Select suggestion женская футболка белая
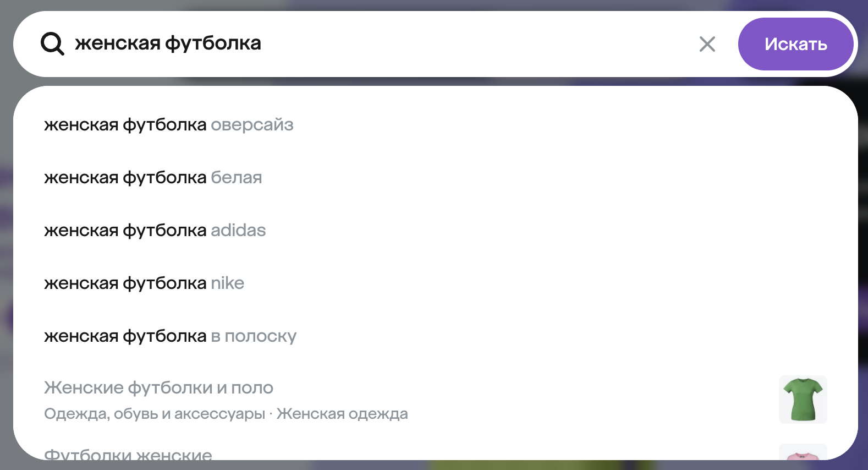 pos(435,178)
